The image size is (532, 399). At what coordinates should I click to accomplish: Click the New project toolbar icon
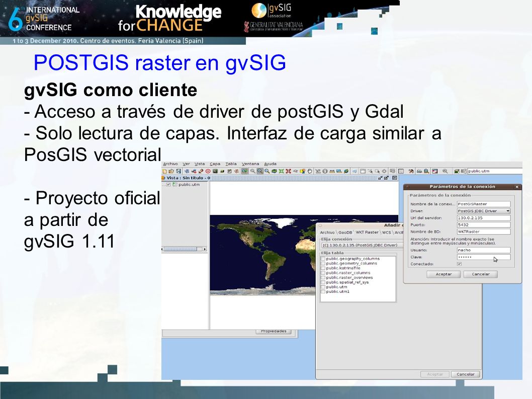click(x=164, y=171)
